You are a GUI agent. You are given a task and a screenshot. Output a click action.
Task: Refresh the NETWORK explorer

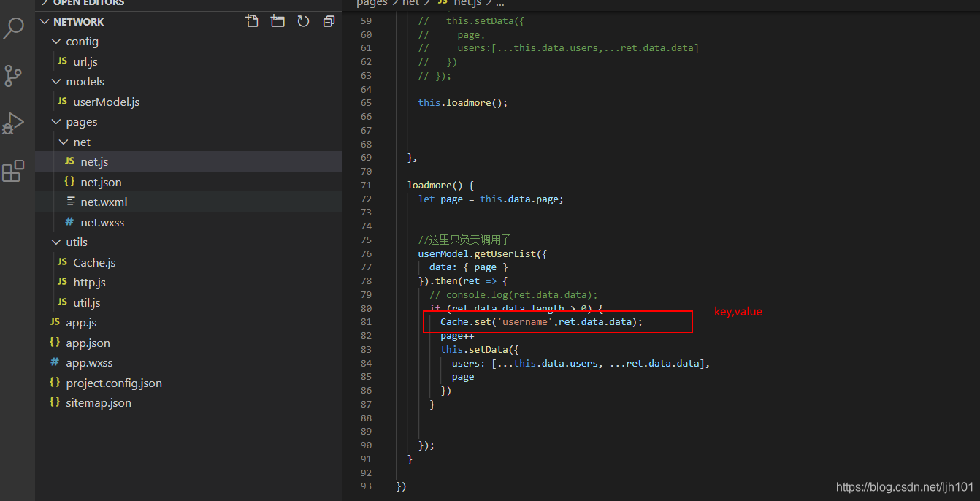[x=303, y=21]
